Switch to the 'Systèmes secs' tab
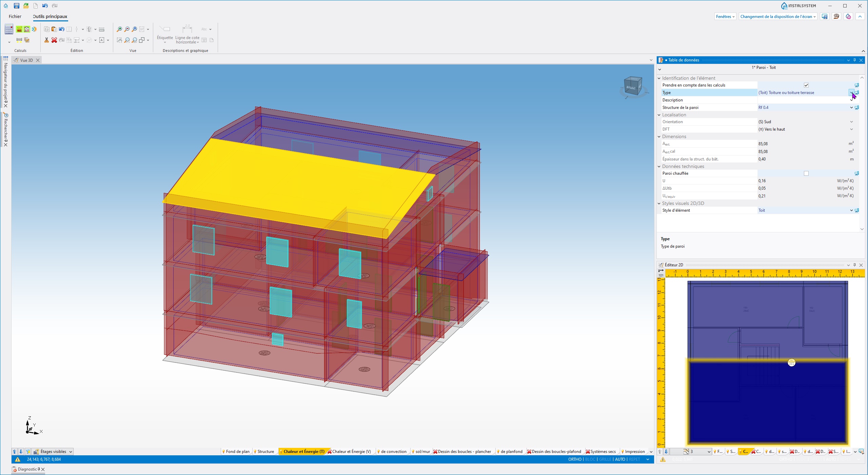The height and width of the screenshot is (475, 868). click(600, 452)
